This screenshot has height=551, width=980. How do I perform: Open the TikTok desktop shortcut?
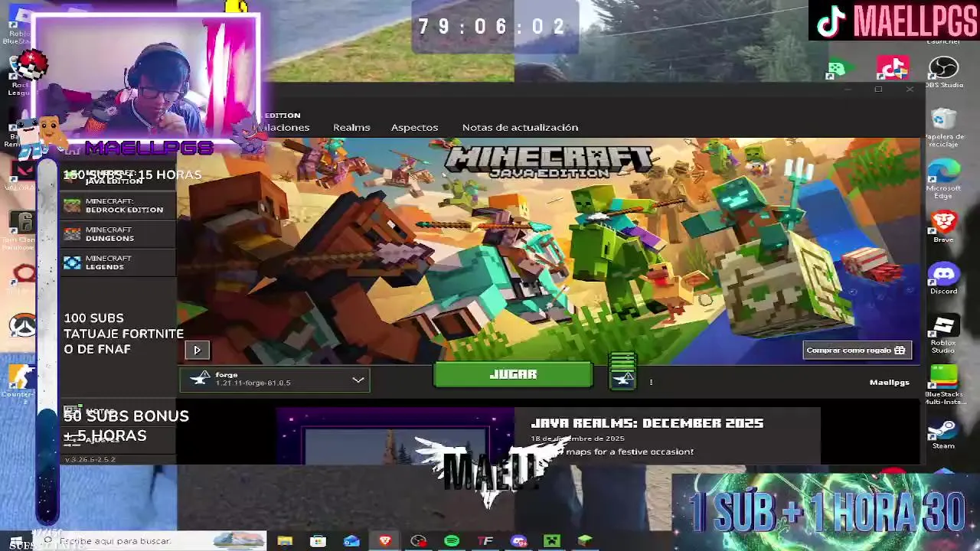point(893,69)
